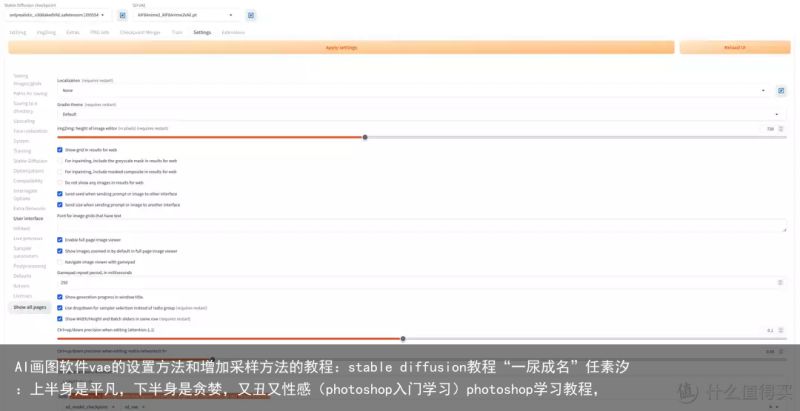Open the User interface settings page
The width and height of the screenshot is (800, 411).
28,218
